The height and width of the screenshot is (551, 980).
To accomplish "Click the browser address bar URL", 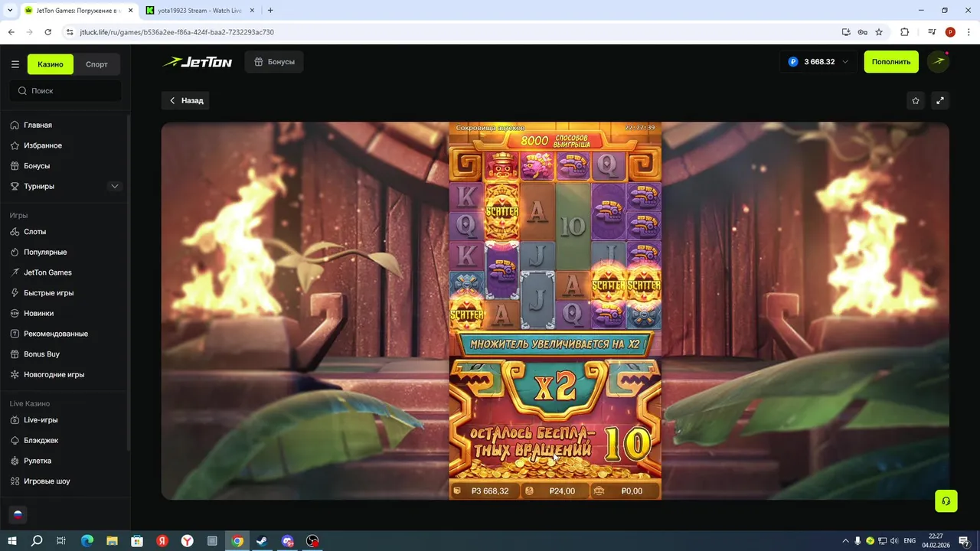I will [177, 32].
